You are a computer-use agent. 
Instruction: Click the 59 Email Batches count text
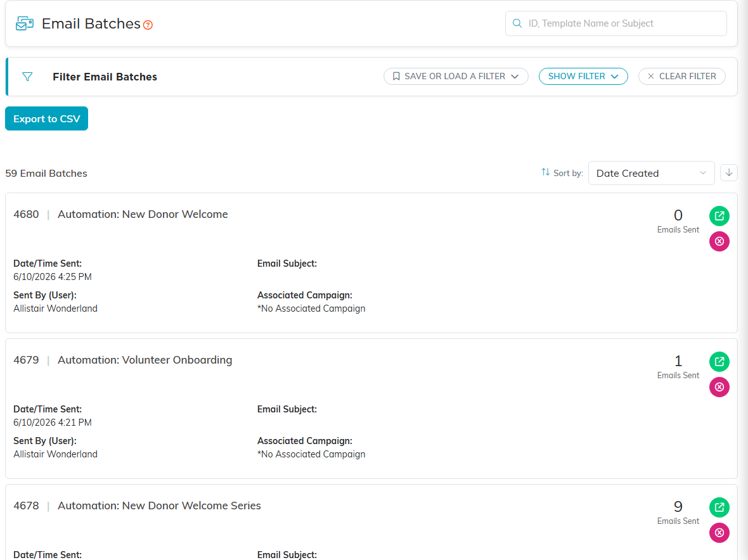point(46,174)
